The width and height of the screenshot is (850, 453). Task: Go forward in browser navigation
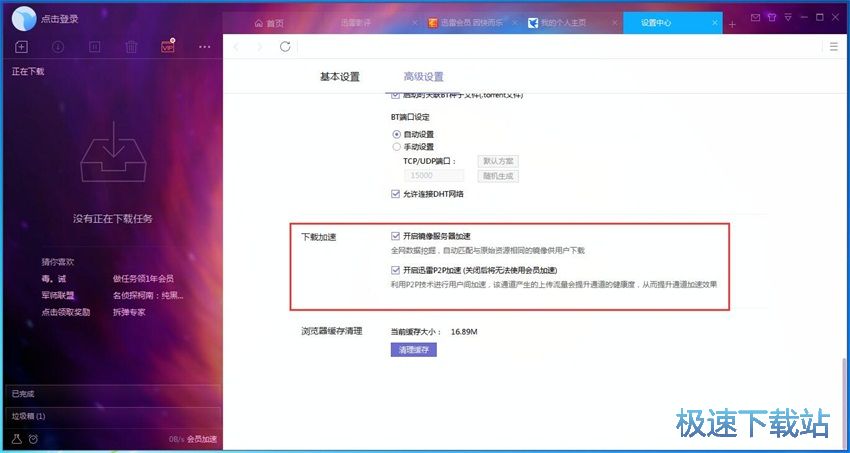click(x=260, y=47)
